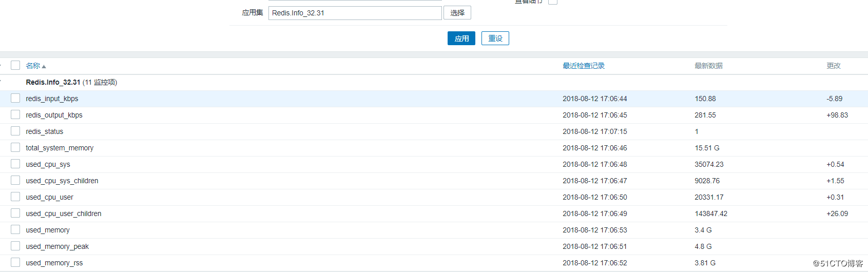This screenshot has height=272, width=868.
Task: Click the used_cpu_sys_children item name
Action: (x=62, y=181)
